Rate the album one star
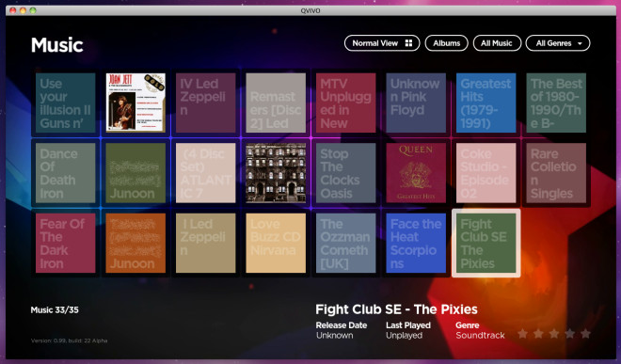Image resolution: width=621 pixels, height=364 pixels. [x=523, y=334]
